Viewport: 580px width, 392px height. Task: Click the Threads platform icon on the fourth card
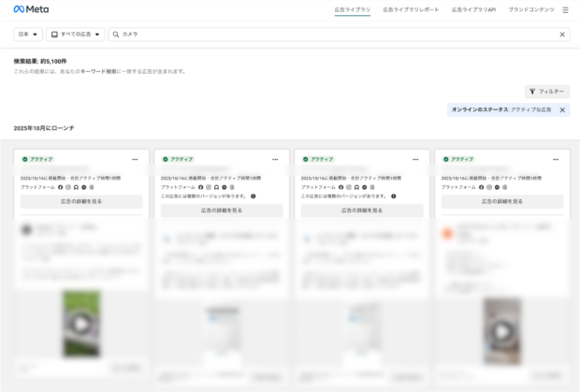pyautogui.click(x=504, y=187)
